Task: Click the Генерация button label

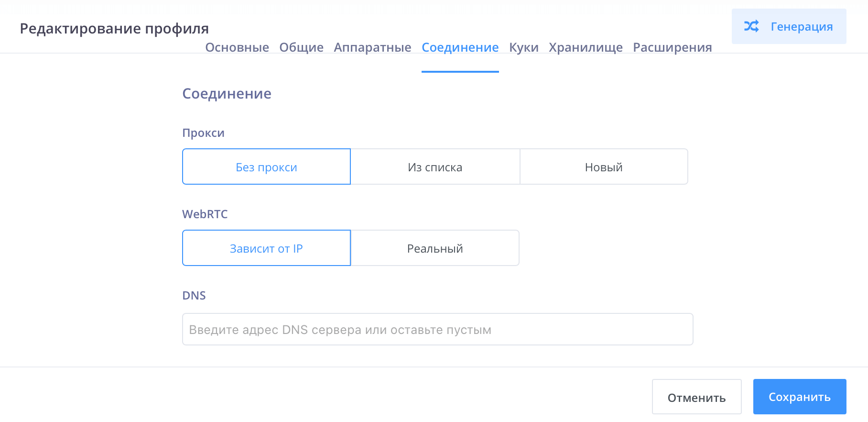Action: [802, 27]
